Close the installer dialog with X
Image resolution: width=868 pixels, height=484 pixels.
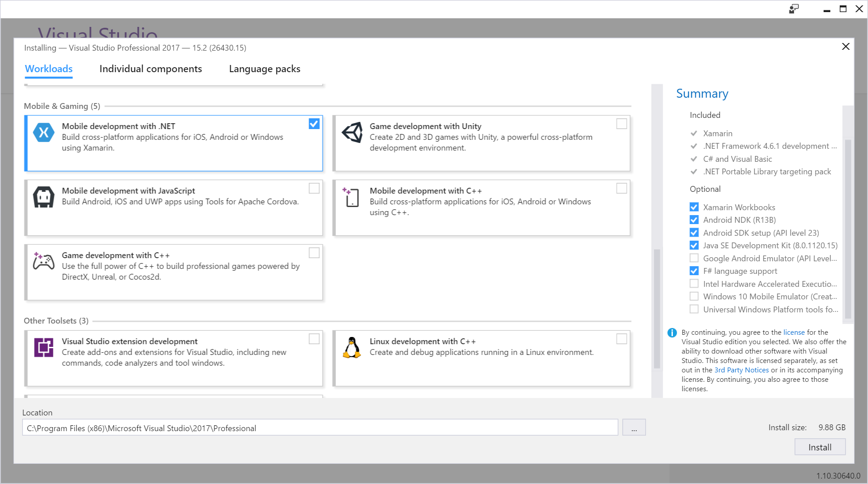pos(846,47)
